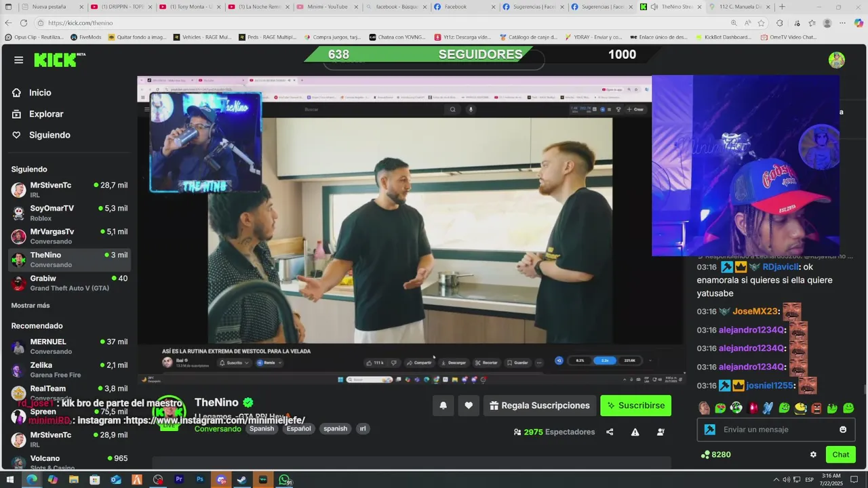This screenshot has height=488, width=868.
Task: Insert the first face emote from quick row
Action: click(x=705, y=408)
